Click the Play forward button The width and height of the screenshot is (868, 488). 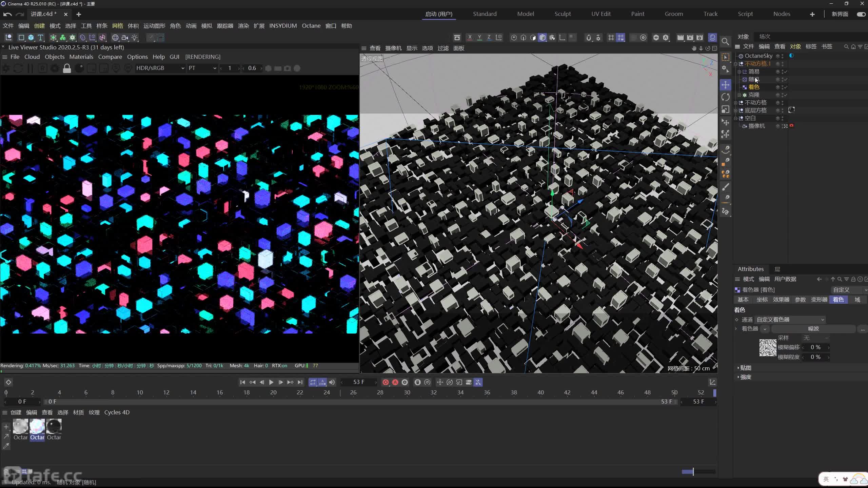point(271,382)
